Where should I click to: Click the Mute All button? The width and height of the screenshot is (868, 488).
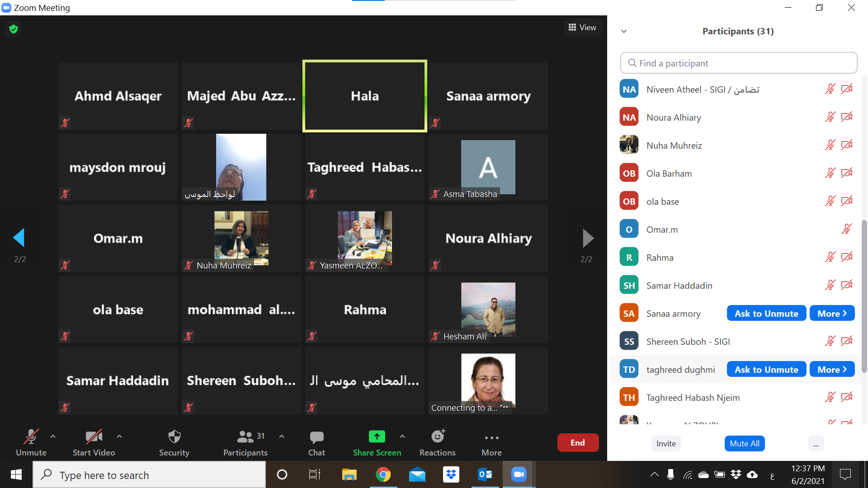tap(744, 443)
